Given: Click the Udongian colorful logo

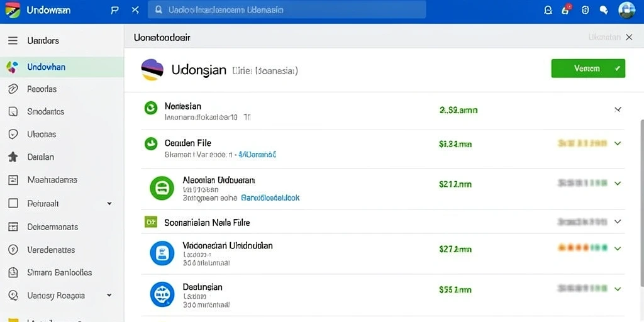Looking at the screenshot, I should (152, 69).
